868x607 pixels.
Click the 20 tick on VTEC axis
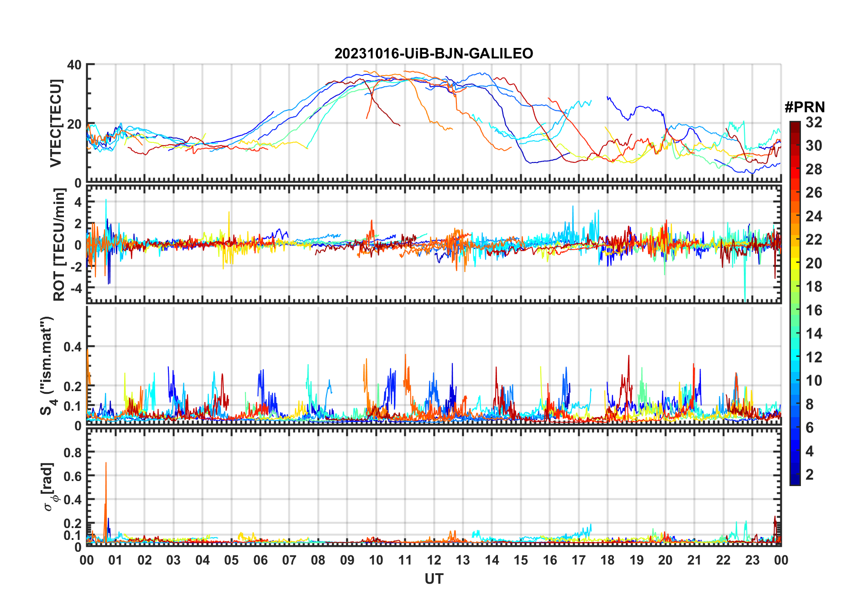coord(74,124)
